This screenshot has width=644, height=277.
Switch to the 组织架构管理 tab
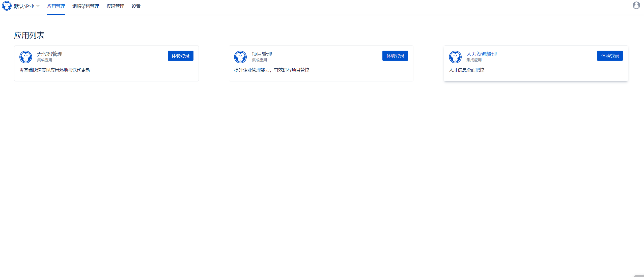[85, 6]
